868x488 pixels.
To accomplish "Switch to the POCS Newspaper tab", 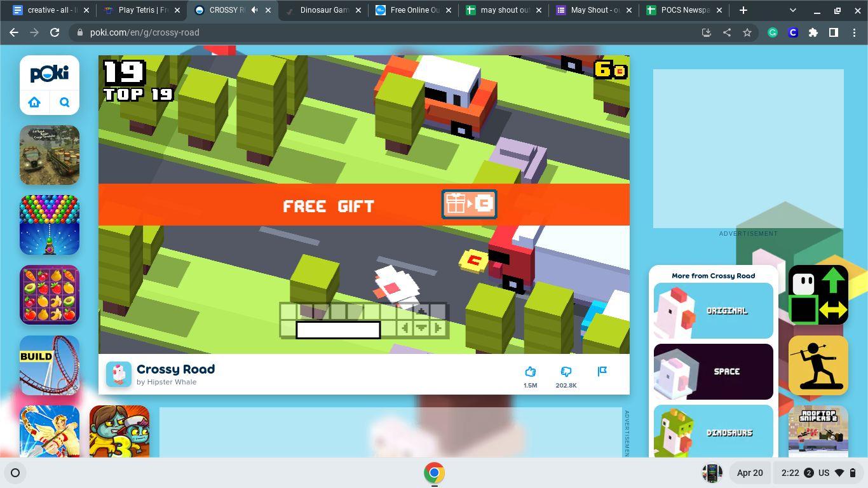I will point(683,10).
